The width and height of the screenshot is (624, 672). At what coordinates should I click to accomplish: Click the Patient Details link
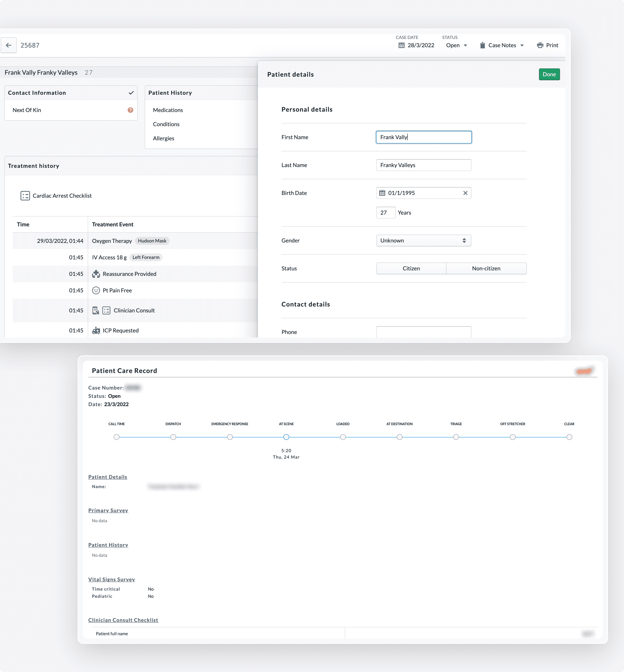pyautogui.click(x=108, y=477)
